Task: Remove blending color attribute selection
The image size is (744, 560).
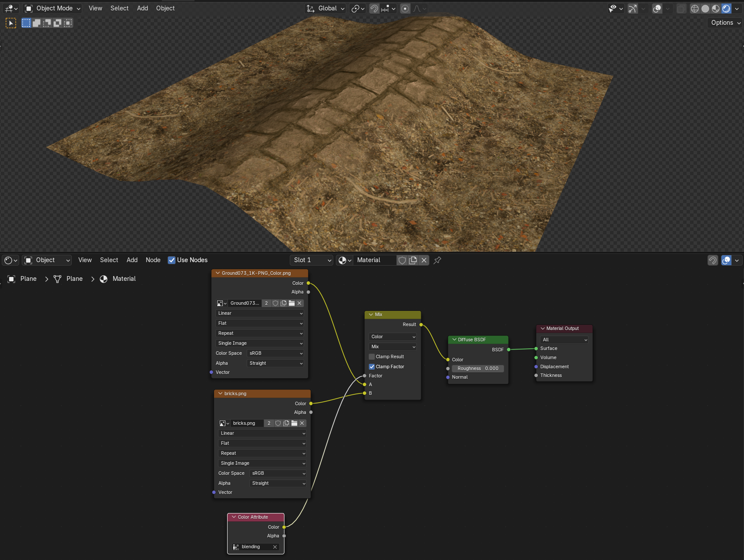Action: [275, 547]
